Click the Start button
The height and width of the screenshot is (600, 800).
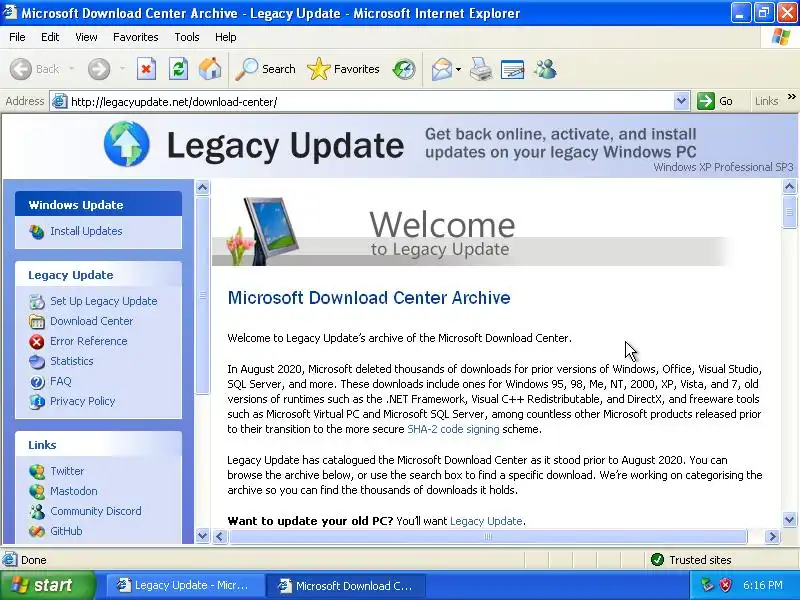coord(47,585)
